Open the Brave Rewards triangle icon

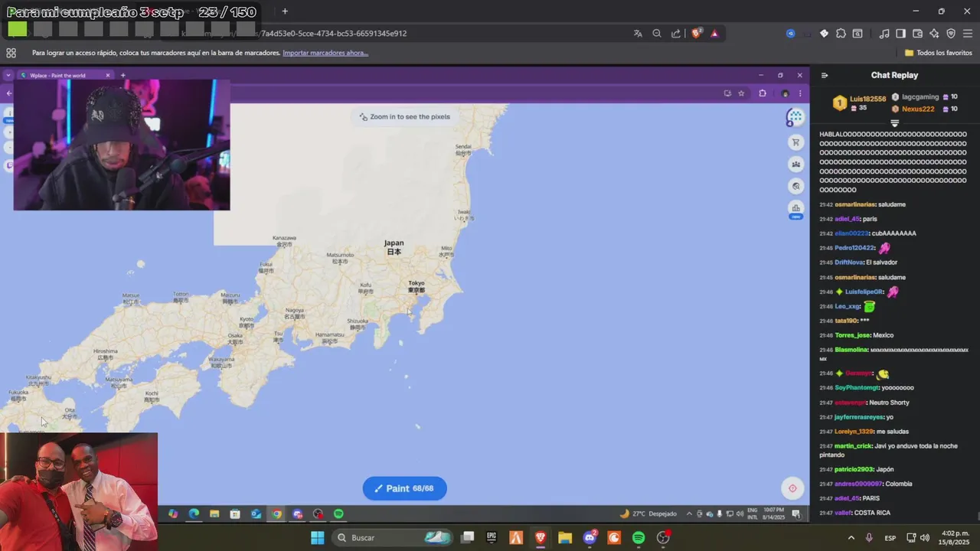714,34
